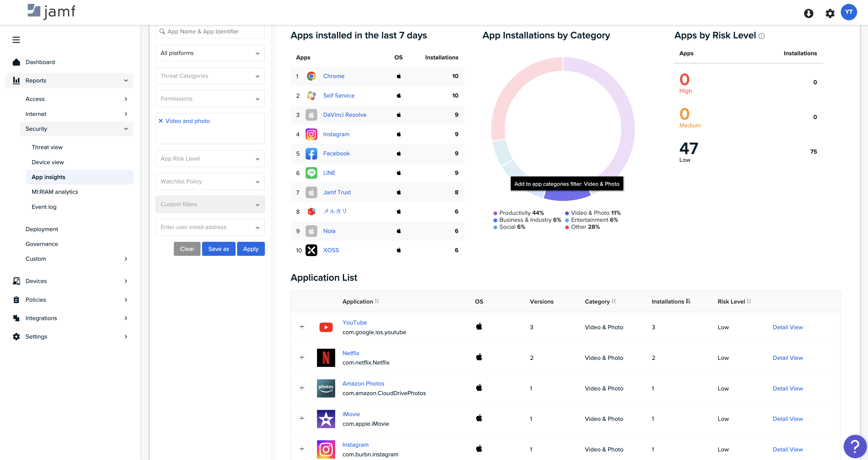The image size is (868, 460).
Task: Open the Jamf Trust app link
Action: tap(337, 193)
